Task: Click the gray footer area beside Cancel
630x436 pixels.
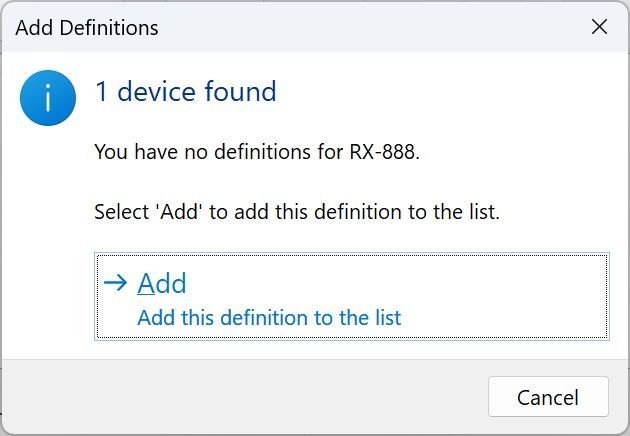Action: 250,396
